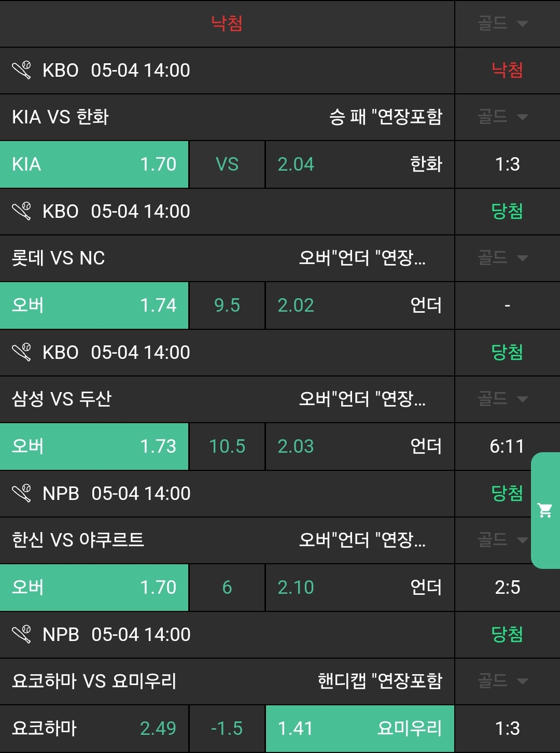
Task: Expand 골드 dropdown for KIA VS 한화
Action: coord(502,117)
